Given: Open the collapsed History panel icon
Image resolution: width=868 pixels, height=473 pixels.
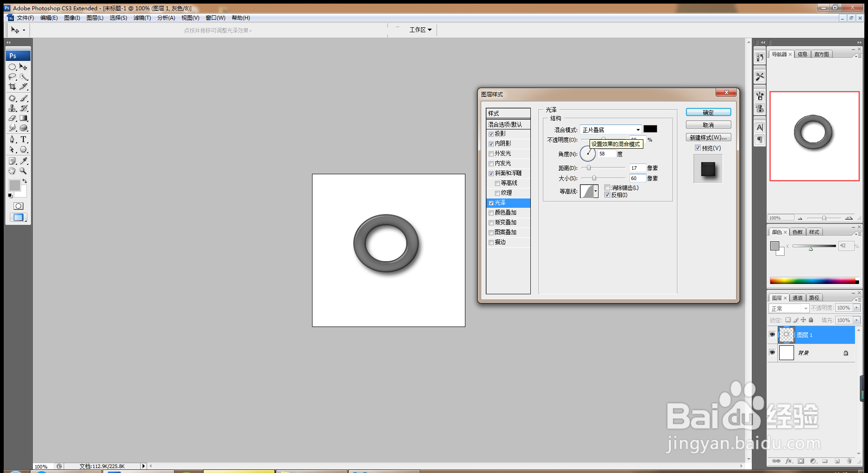Looking at the screenshot, I should coord(759,57).
